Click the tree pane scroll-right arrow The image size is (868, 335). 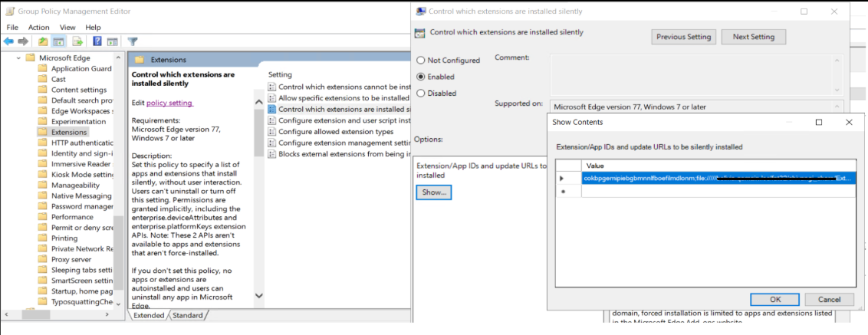click(107, 314)
